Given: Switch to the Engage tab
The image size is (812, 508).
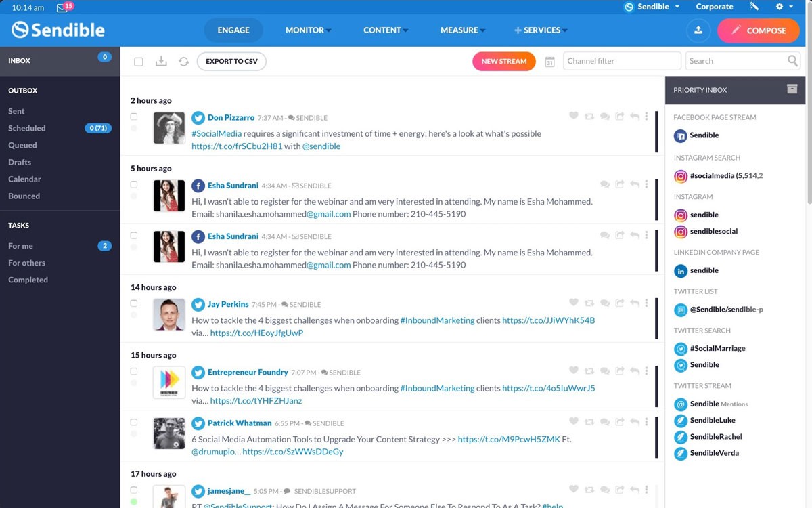Looking at the screenshot, I should [x=233, y=30].
